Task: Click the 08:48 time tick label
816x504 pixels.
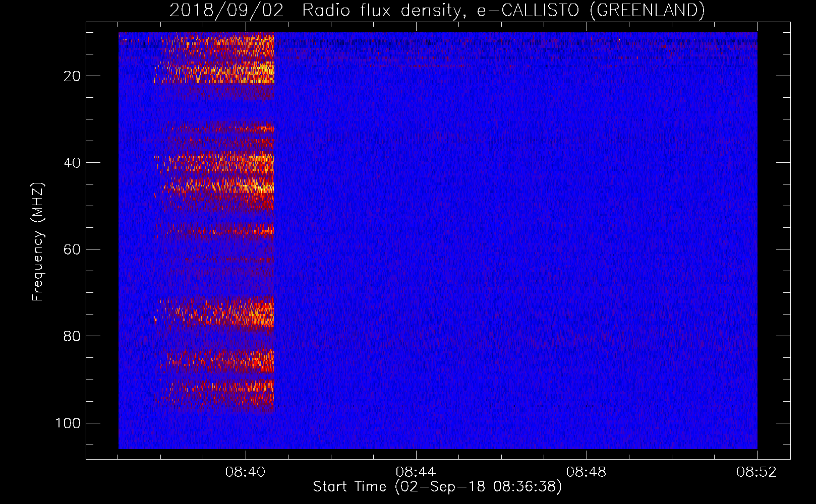Action: (x=586, y=472)
